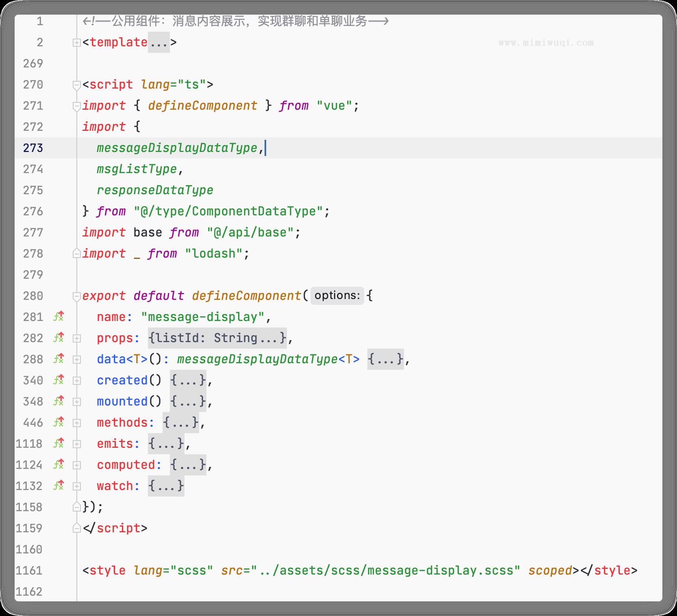The height and width of the screenshot is (616, 677).
Task: Click 'msgListType' on line 274
Action: (137, 169)
